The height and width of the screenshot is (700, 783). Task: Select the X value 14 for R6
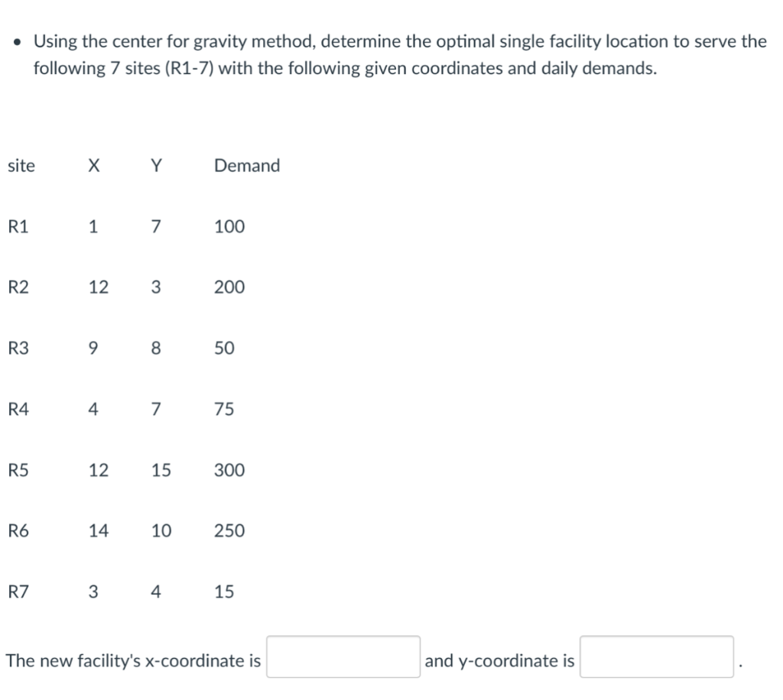click(99, 531)
